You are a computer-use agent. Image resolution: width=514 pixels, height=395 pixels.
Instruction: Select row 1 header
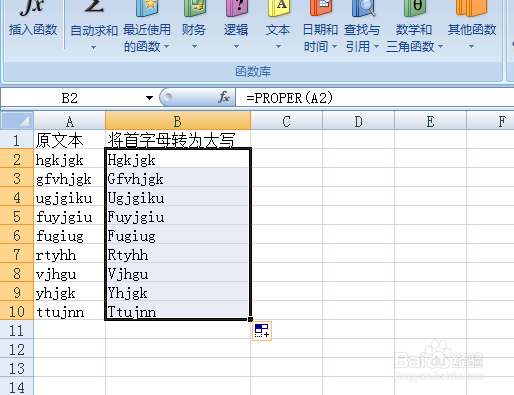[17, 140]
